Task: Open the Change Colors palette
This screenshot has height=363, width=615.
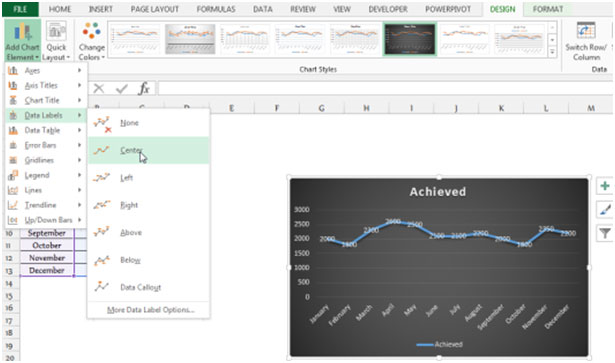Action: [92, 41]
